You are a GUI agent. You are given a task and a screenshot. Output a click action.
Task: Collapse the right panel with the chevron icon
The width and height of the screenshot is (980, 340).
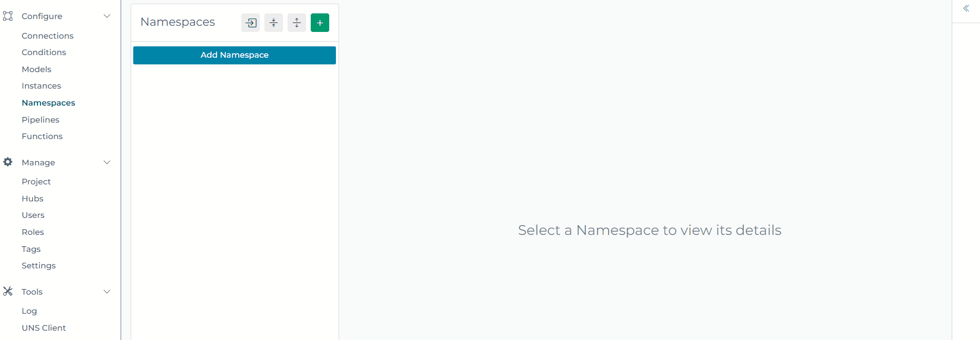pos(966,8)
